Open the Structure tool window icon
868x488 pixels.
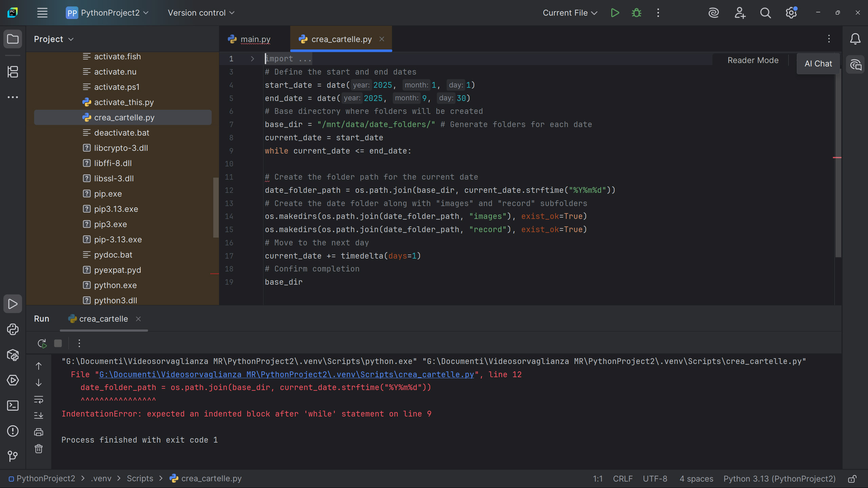[13, 72]
